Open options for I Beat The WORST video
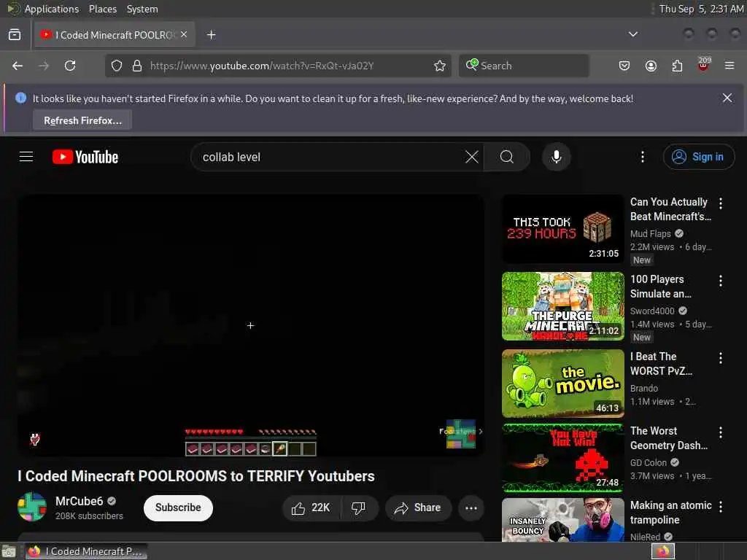This screenshot has width=747, height=560. point(720,357)
